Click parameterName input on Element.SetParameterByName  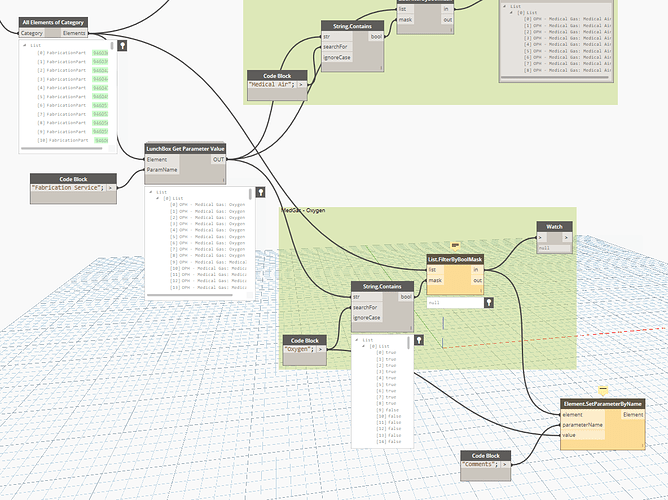click(583, 425)
